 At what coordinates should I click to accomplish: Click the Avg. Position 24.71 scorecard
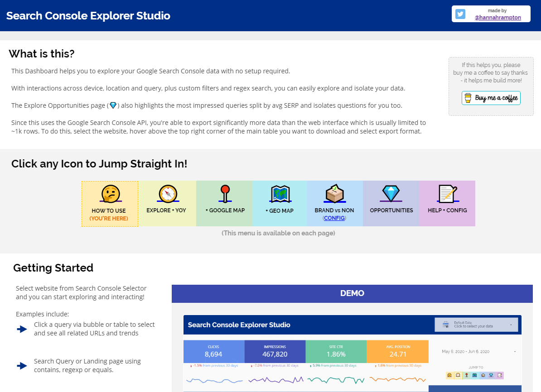click(398, 351)
